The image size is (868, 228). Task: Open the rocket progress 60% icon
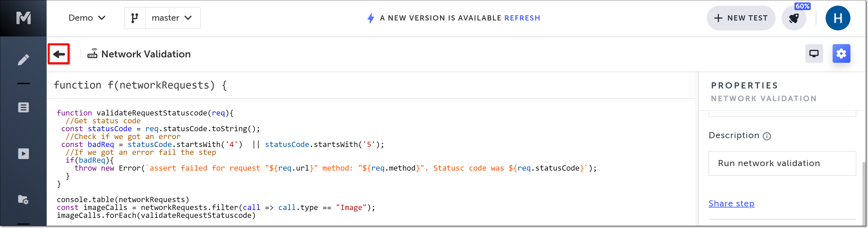click(794, 18)
